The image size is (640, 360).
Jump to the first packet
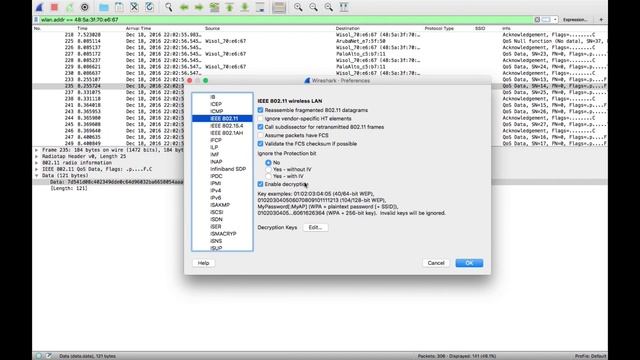(229, 7)
